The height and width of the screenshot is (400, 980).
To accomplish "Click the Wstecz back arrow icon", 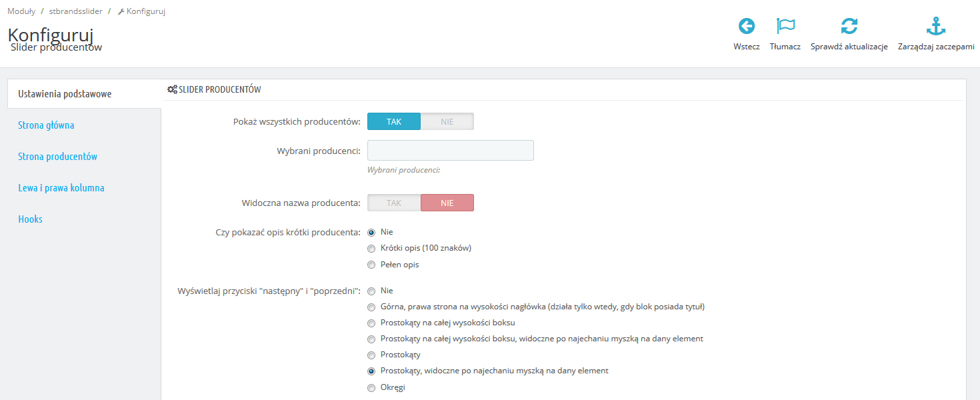I will [x=746, y=27].
